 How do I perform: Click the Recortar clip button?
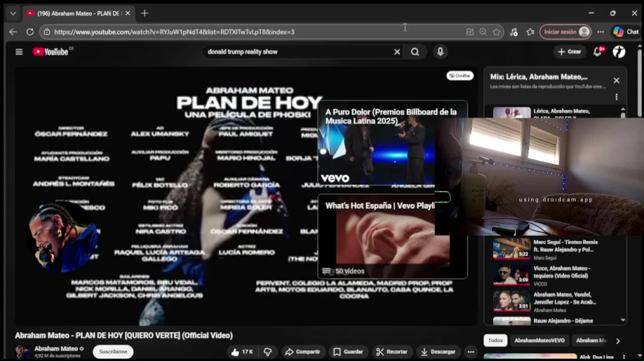[x=392, y=351]
